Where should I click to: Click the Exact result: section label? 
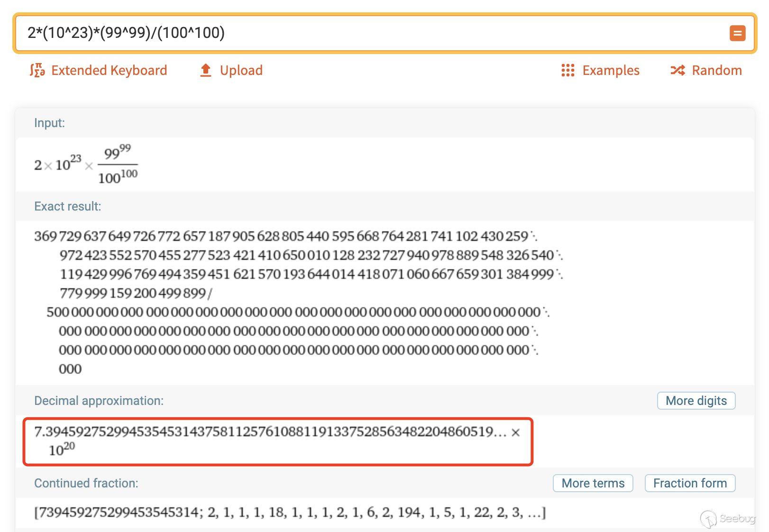(x=67, y=206)
